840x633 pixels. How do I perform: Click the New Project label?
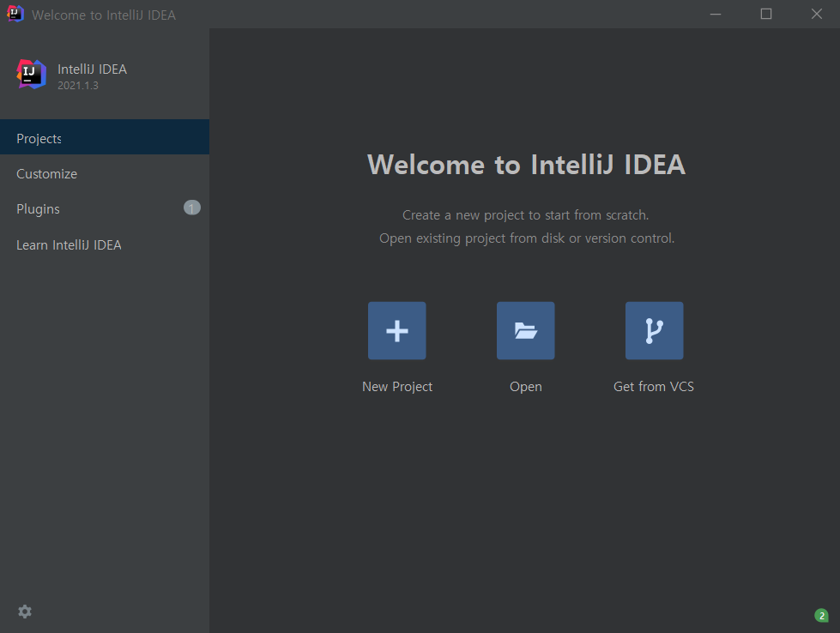pyautogui.click(x=397, y=387)
